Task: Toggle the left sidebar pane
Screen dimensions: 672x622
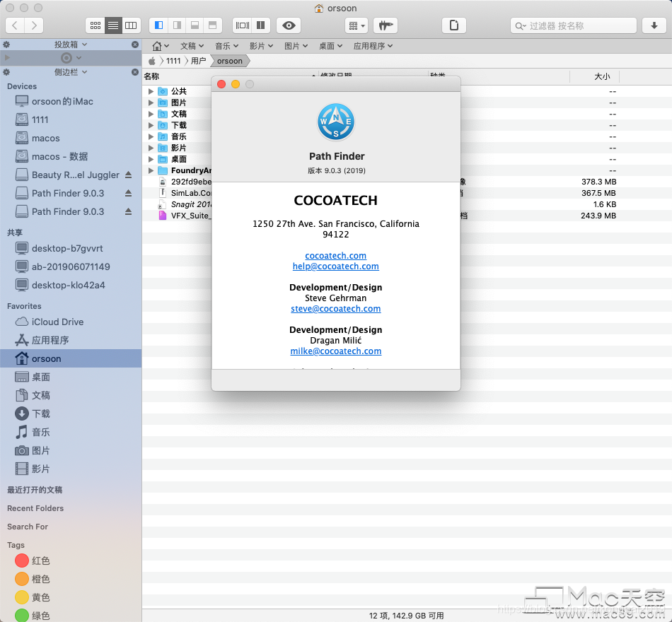Action: tap(158, 25)
